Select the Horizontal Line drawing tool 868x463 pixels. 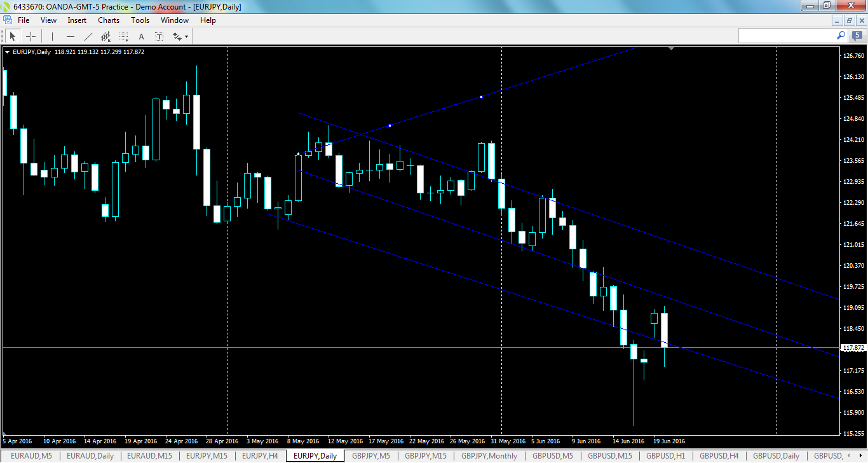coord(70,36)
